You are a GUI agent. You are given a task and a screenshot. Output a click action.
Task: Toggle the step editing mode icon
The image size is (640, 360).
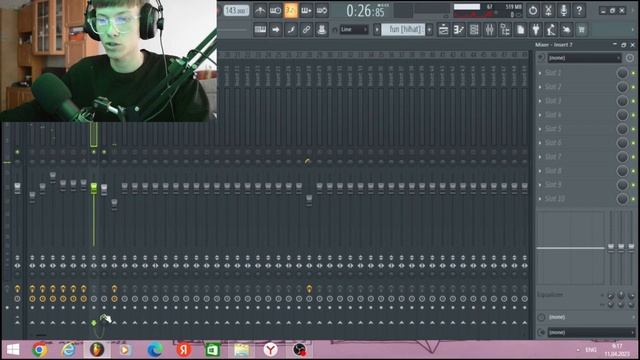(x=291, y=29)
